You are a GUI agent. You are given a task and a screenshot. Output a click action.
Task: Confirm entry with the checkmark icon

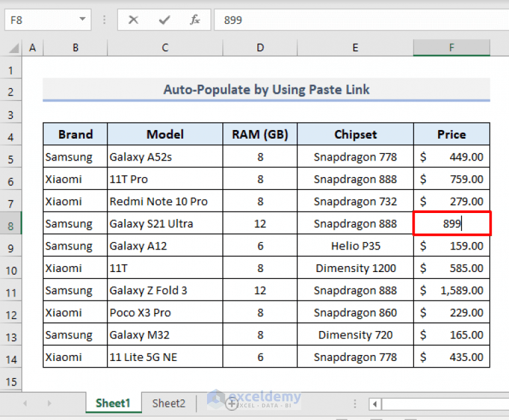click(x=165, y=20)
